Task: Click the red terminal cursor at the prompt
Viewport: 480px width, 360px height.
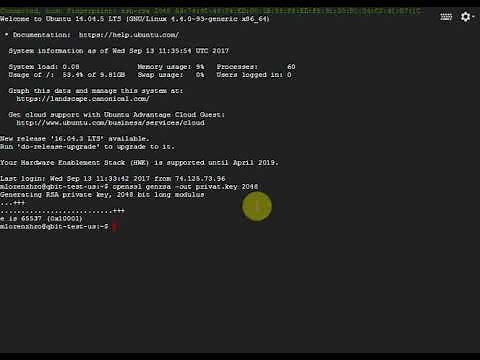Action: coord(115,227)
